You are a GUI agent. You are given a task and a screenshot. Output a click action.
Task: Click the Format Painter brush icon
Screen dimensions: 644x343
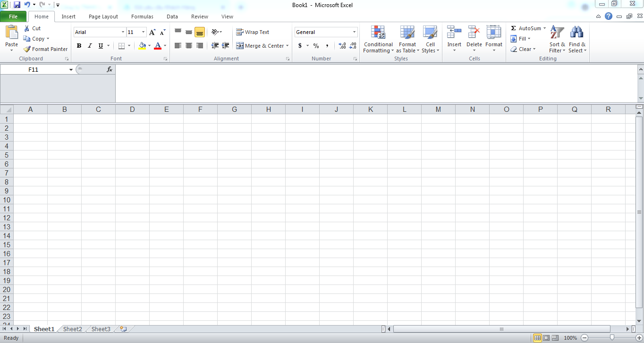pyautogui.click(x=27, y=49)
